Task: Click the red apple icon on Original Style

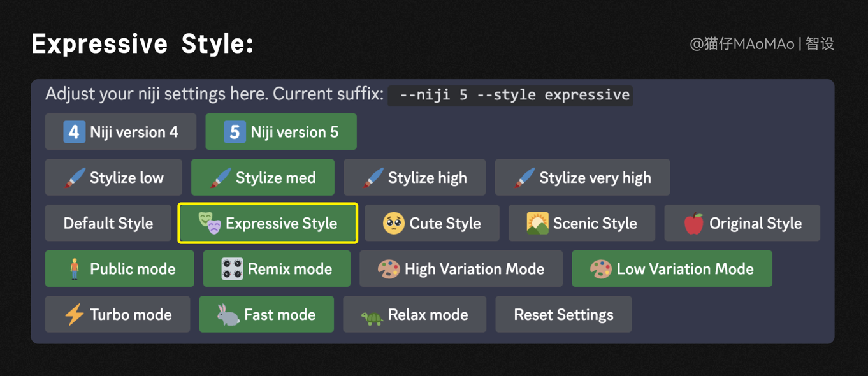Action: 693,224
